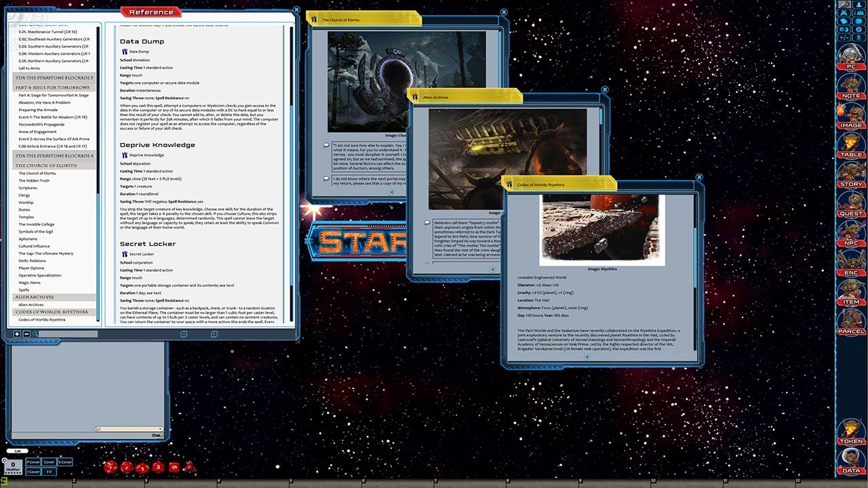Collapse the 'Alien Archives' section header
The height and width of the screenshot is (488, 868).
54,297
